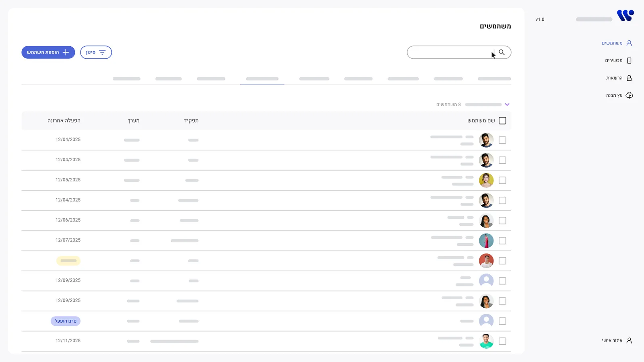Open the avatar in the 12/07/2025 row
The height and width of the screenshot is (362, 644).
click(x=486, y=241)
